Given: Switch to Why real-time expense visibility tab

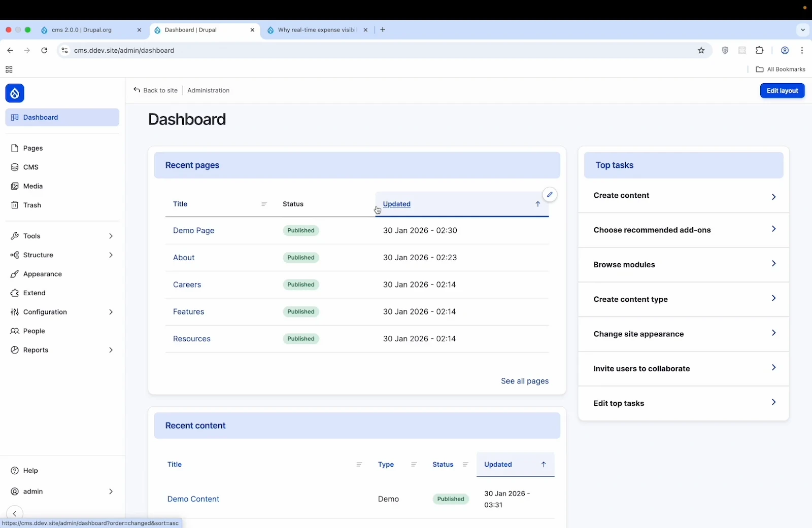Looking at the screenshot, I should click(x=317, y=30).
